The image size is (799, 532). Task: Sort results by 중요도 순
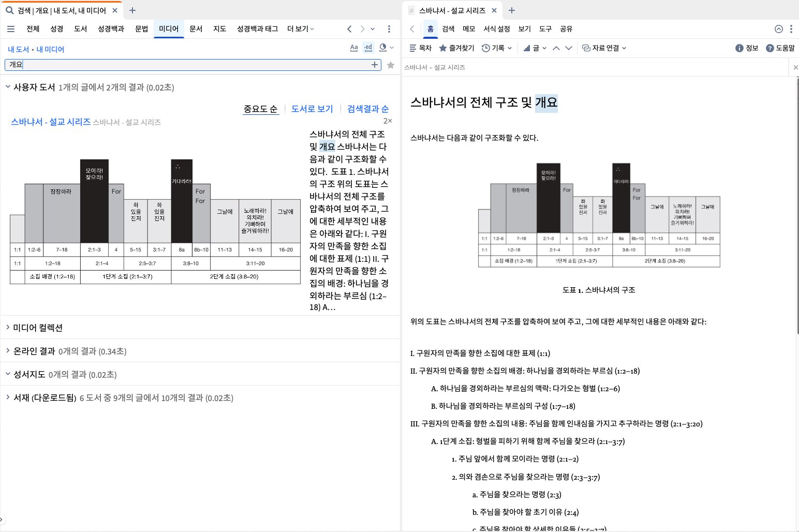[x=261, y=109]
